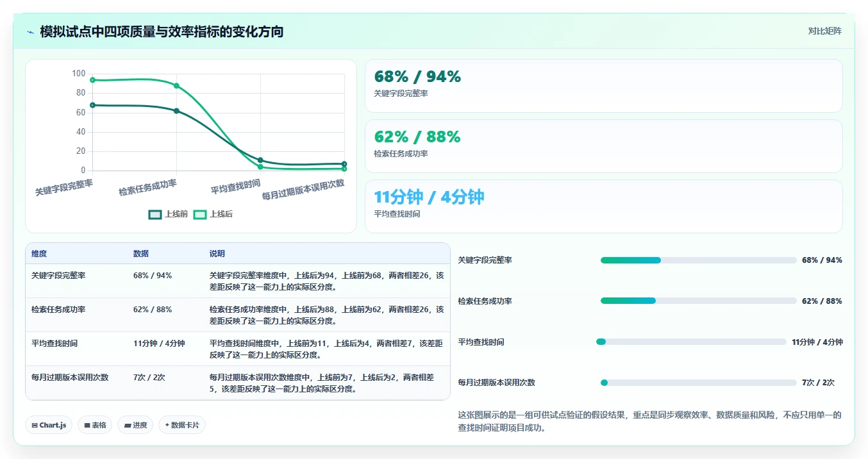
Task: Click the 平均查找时间 progress bar
Action: point(691,342)
